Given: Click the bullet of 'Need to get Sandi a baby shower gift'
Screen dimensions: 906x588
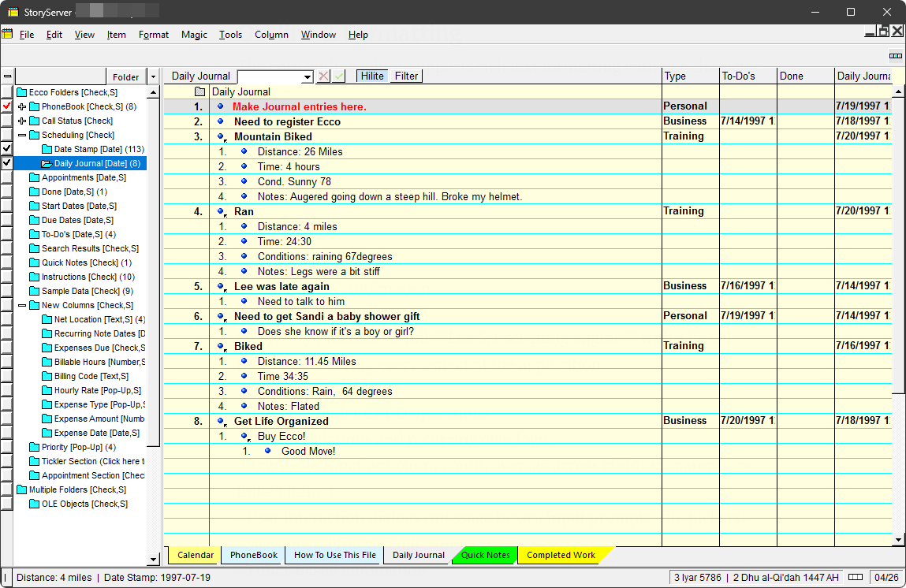Looking at the screenshot, I should coord(221,317).
